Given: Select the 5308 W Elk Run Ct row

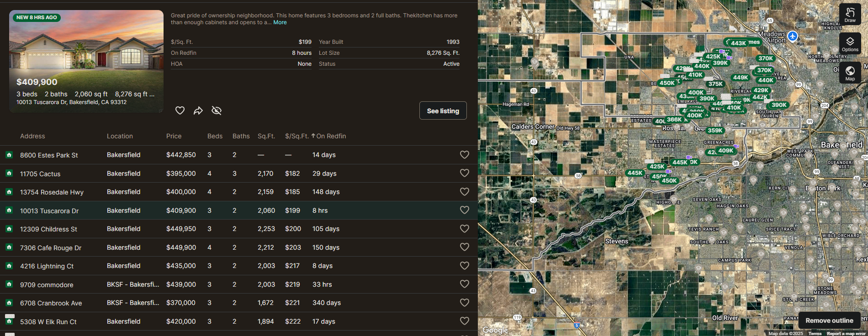Looking at the screenshot, I should (x=239, y=321).
